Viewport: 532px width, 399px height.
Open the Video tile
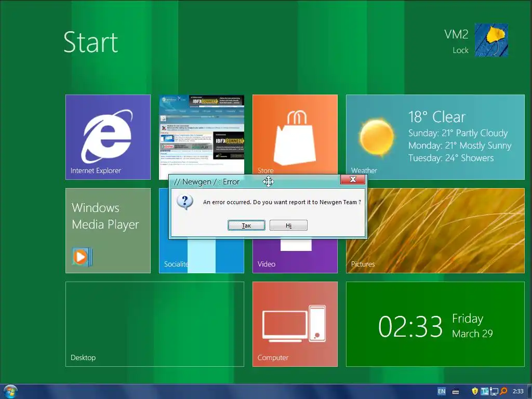tap(295, 256)
